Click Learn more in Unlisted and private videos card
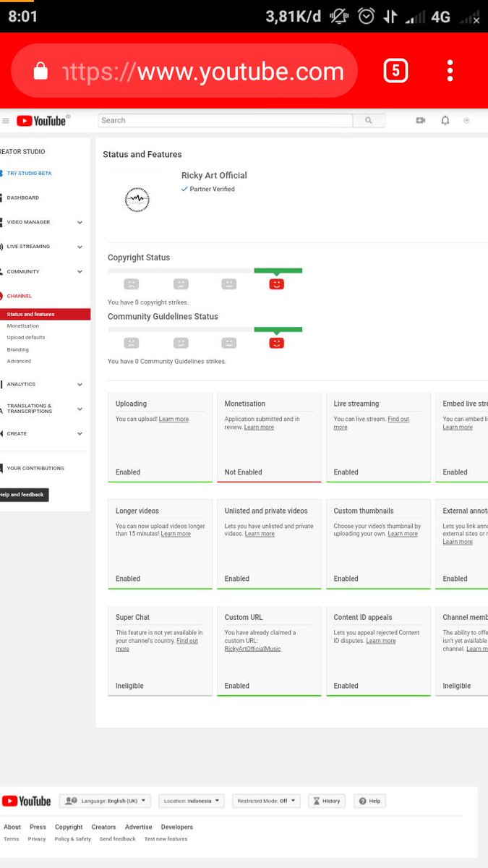The height and width of the screenshot is (868, 488). [x=260, y=534]
